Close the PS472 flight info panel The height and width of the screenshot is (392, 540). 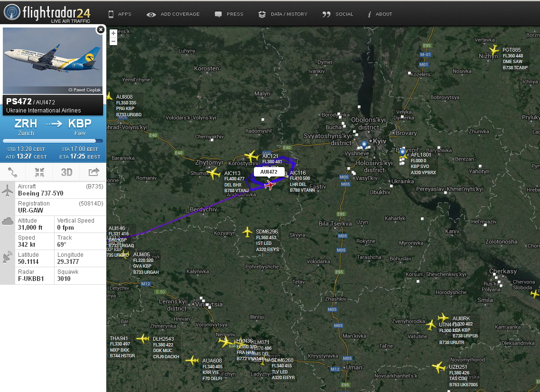pyautogui.click(x=101, y=29)
